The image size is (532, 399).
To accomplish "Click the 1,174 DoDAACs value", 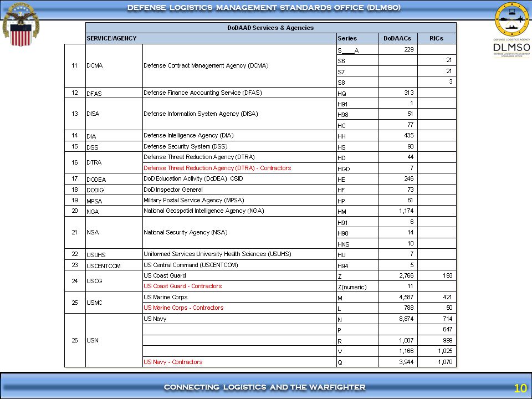I will (406, 211).
